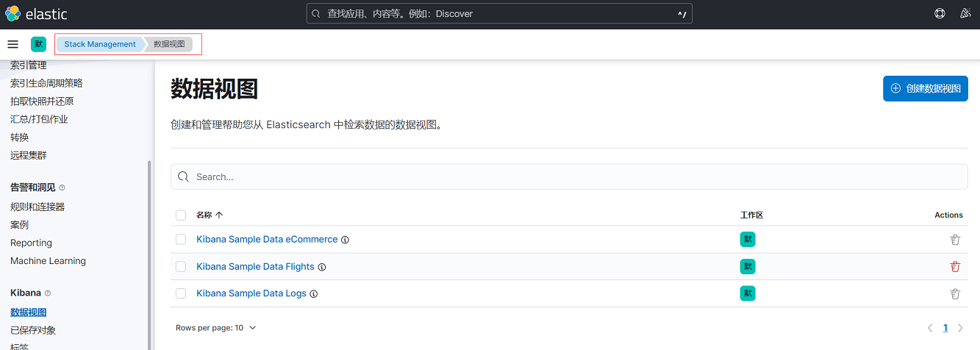Delete Kibana Sample Data Flights view
Image resolution: width=980 pixels, height=350 pixels.
(955, 267)
